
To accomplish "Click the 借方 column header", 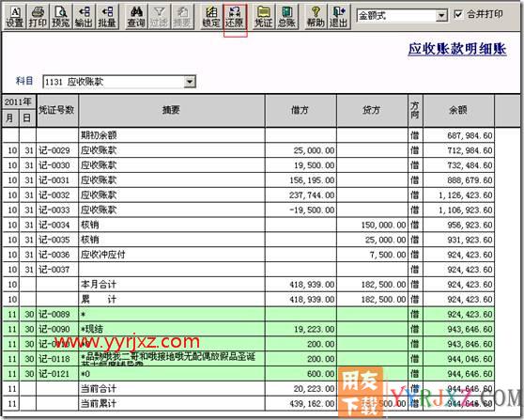I will [x=301, y=110].
